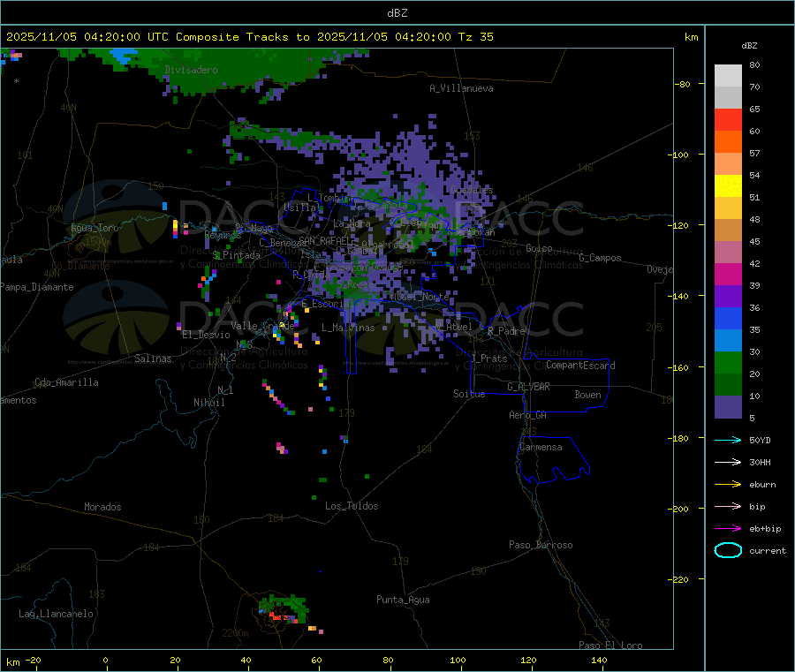Click the '100' tick on horizontal km axis
This screenshot has width=795, height=672.
pos(458,660)
